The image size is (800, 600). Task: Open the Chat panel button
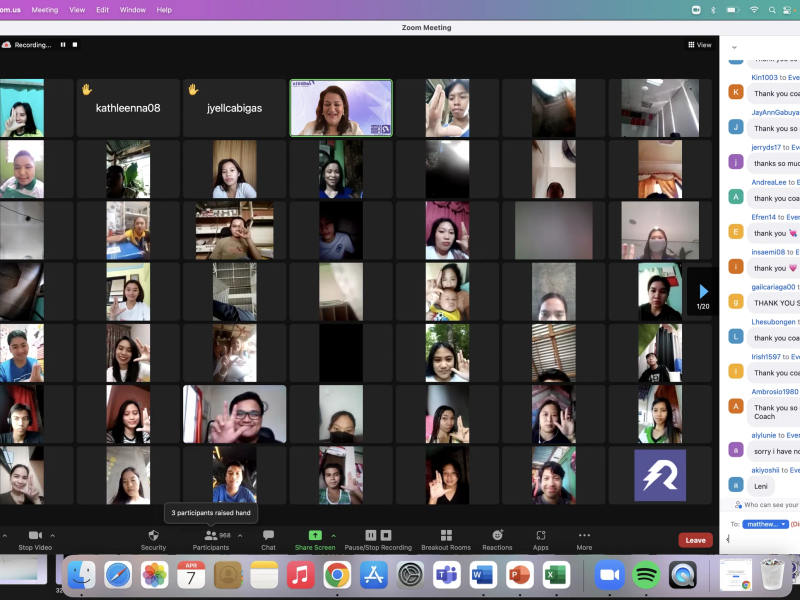pos(268,540)
